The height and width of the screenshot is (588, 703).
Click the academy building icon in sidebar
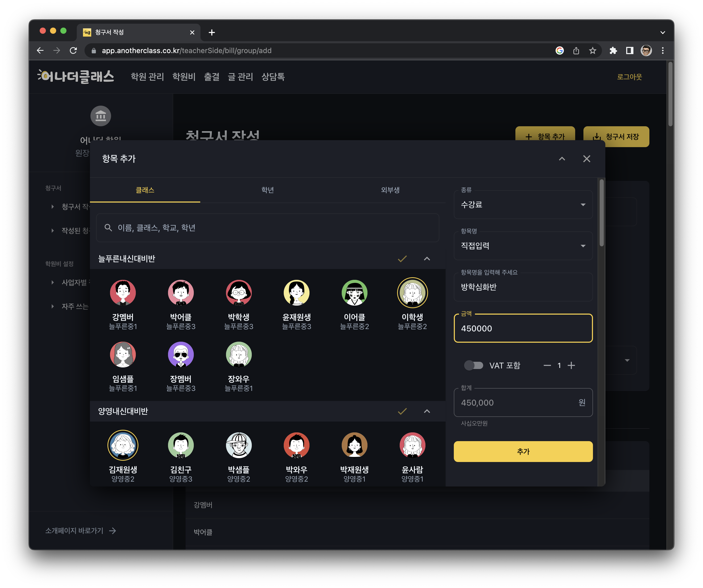(x=101, y=116)
